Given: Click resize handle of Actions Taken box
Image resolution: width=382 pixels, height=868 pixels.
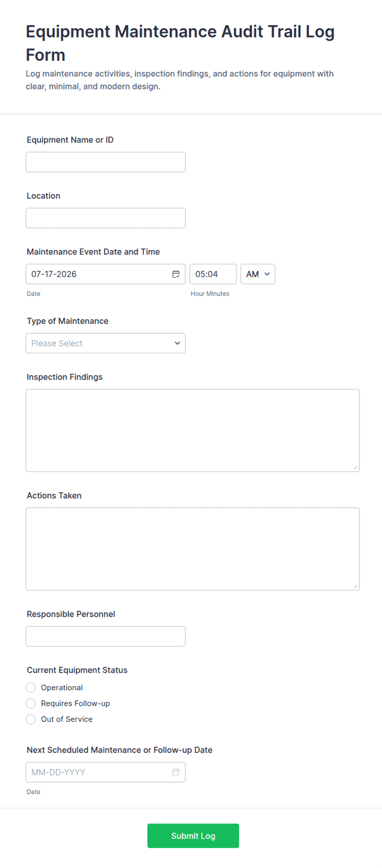Looking at the screenshot, I should click(x=355, y=586).
